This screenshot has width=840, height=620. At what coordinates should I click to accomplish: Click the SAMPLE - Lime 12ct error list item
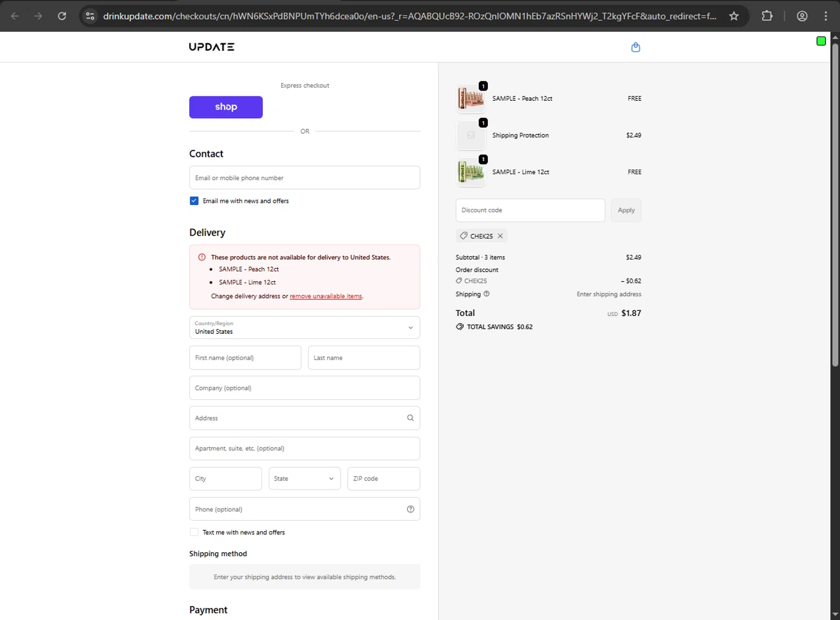pyautogui.click(x=247, y=282)
